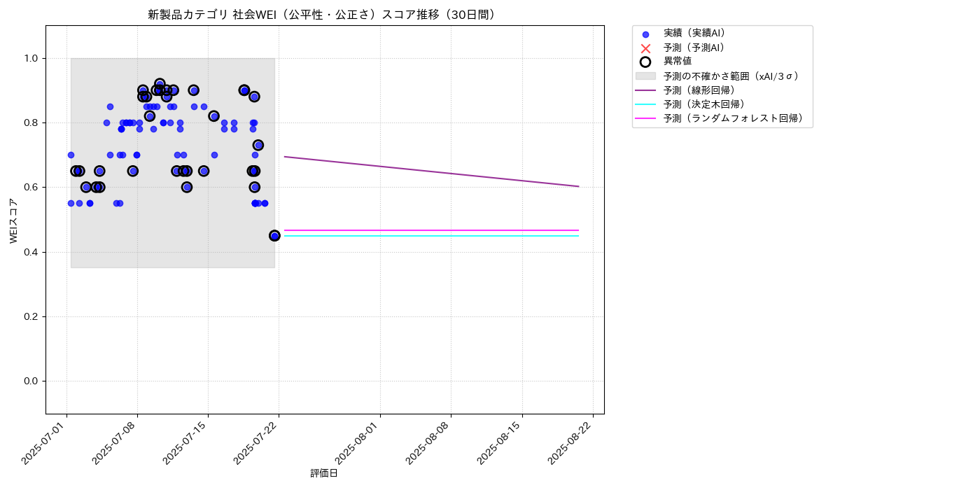This screenshot has height=490, width=980.
Task: Click the magenta legend line for ランダムフォレスト回帰
Action: (x=645, y=119)
